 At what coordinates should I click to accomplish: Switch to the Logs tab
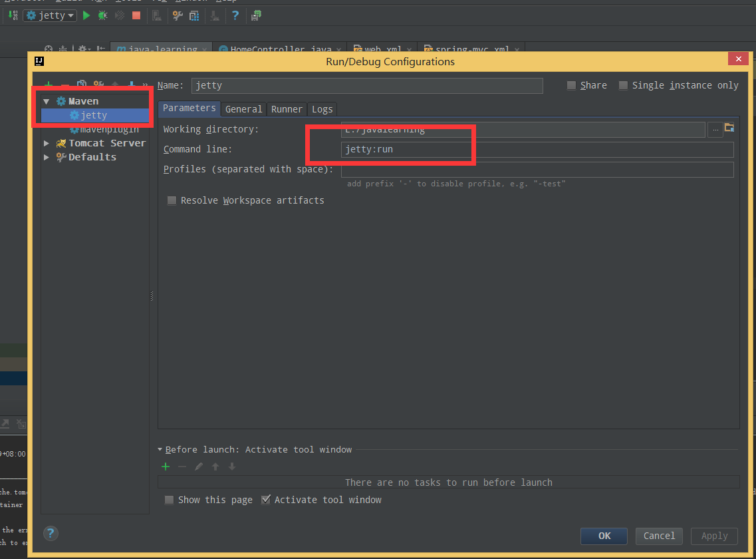tap(322, 109)
